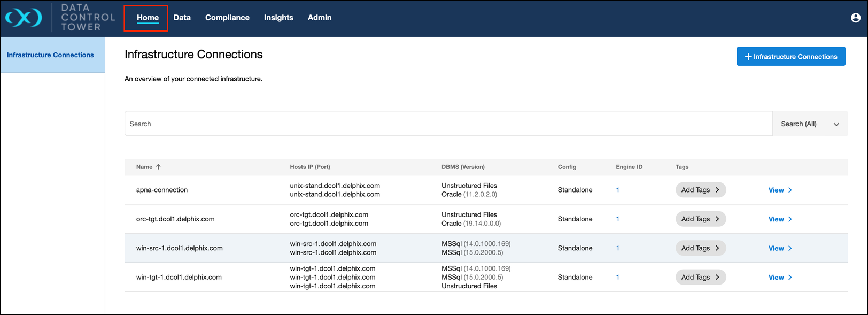Toggle the Name column sort arrow

tap(158, 167)
